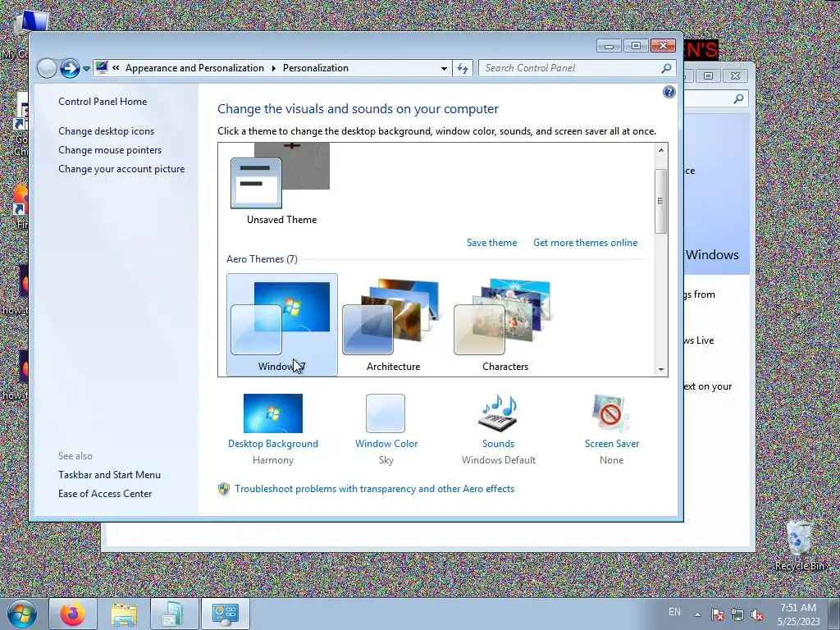The height and width of the screenshot is (630, 840).
Task: Select the Unsaved Theme thumbnail
Action: (281, 185)
